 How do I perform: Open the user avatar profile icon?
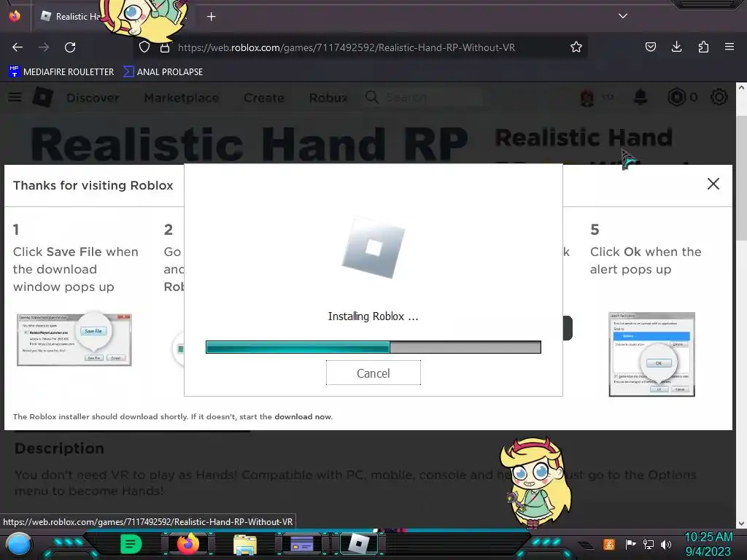point(587,98)
